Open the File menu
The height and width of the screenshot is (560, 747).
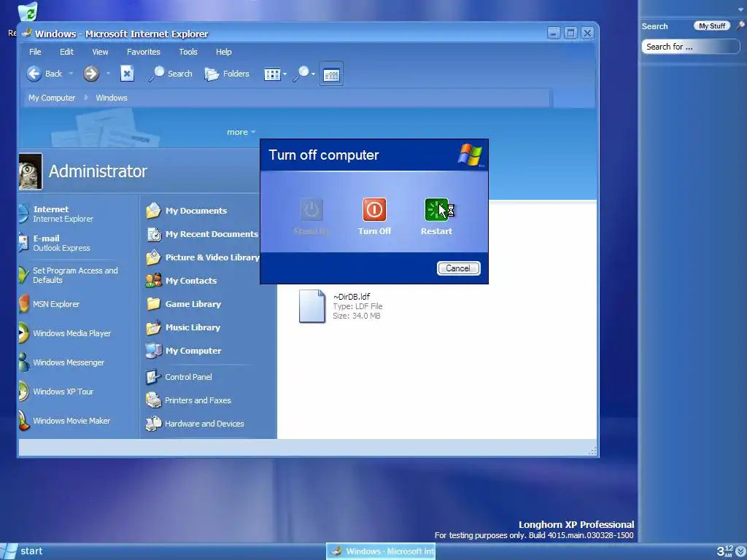pyautogui.click(x=35, y=52)
